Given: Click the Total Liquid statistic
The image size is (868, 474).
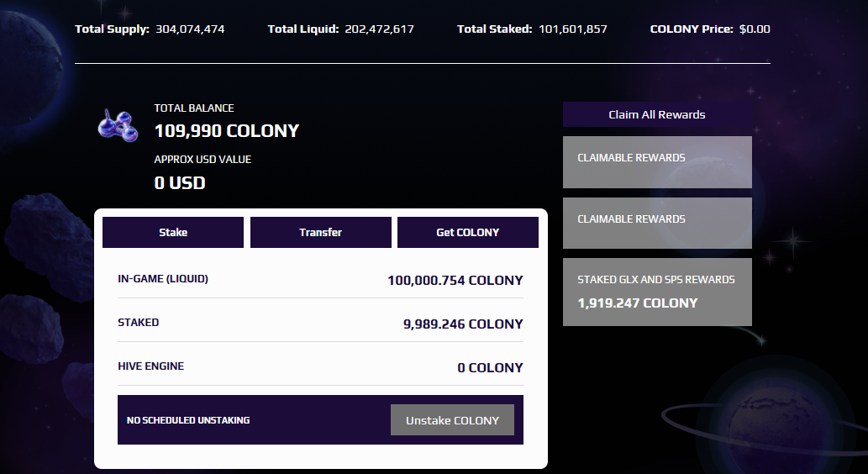Looking at the screenshot, I should (341, 29).
